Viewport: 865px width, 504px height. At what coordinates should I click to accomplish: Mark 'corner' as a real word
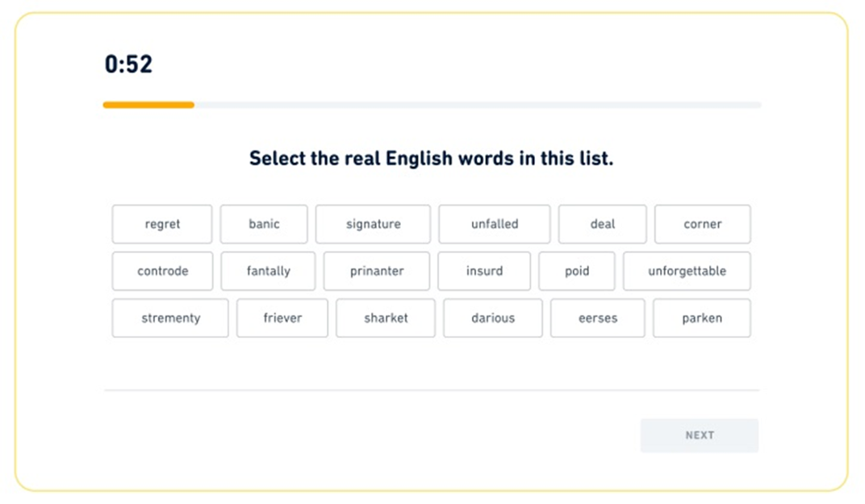(702, 224)
